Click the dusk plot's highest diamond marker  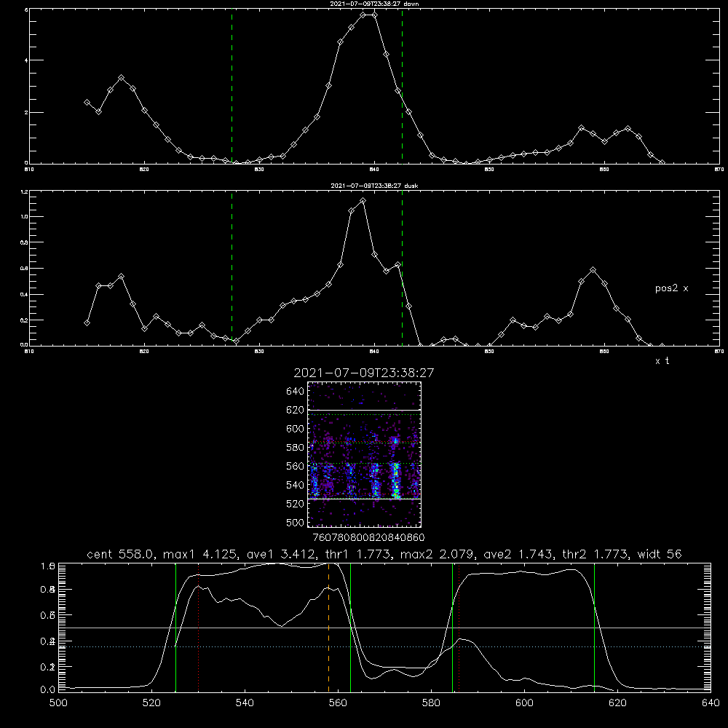coord(363,201)
